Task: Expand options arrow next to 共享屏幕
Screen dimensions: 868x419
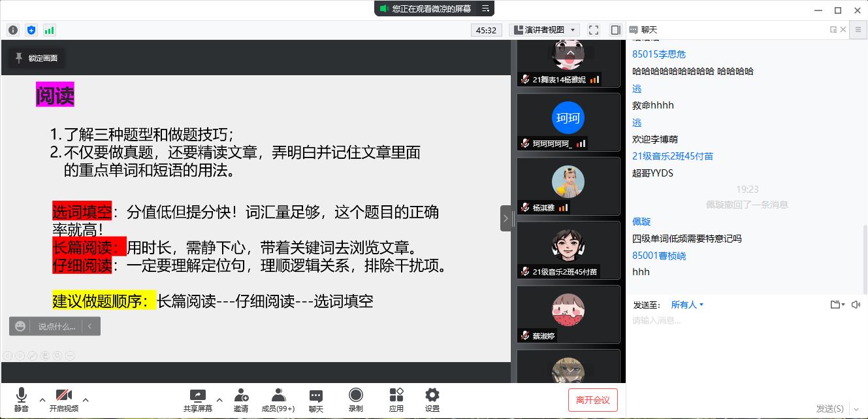Action: coord(219,400)
